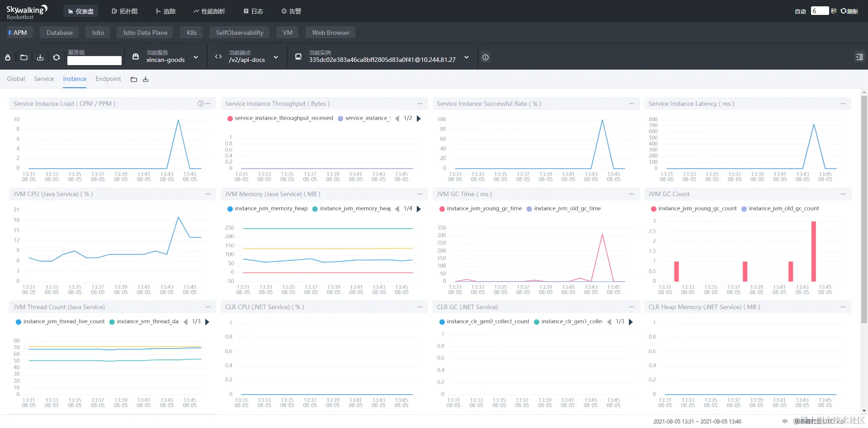The height and width of the screenshot is (428, 868).
Task: Toggle instance_jvm_old_gc_count legend series
Action: (x=780, y=208)
